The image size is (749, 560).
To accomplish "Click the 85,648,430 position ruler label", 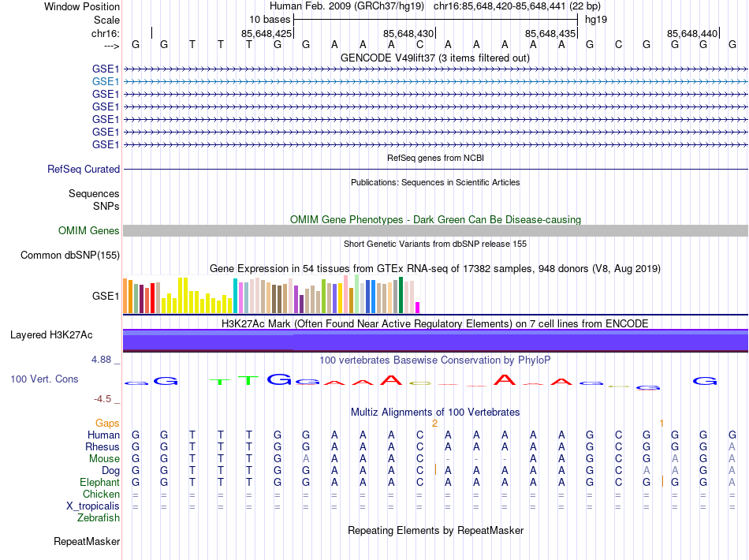I will pos(408,34).
